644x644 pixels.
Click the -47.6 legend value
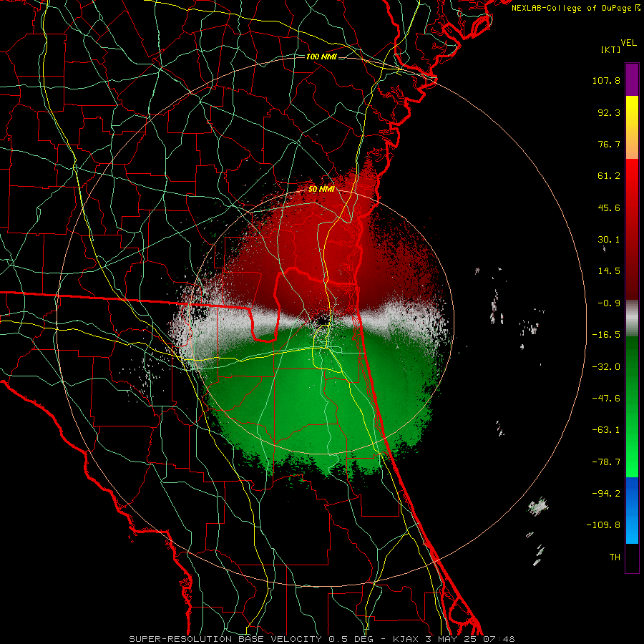click(606, 399)
